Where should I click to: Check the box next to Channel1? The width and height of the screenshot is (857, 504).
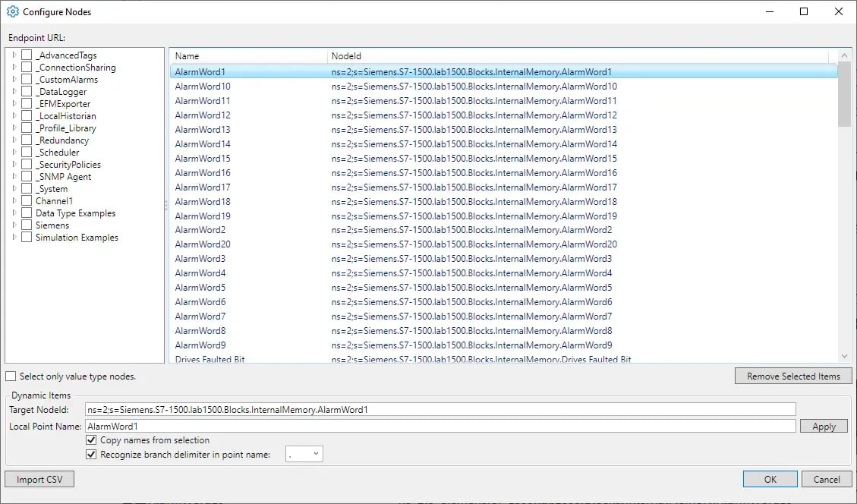pos(26,200)
